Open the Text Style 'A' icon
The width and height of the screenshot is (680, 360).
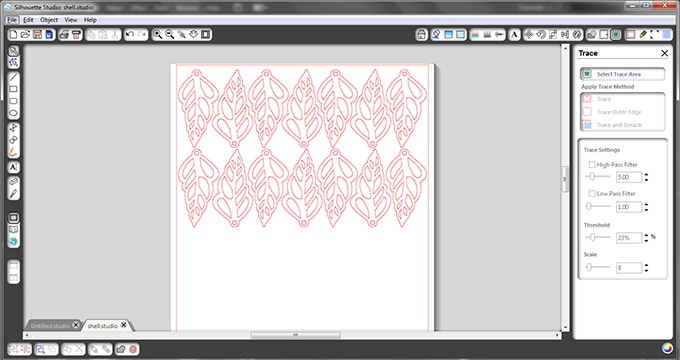[x=514, y=34]
